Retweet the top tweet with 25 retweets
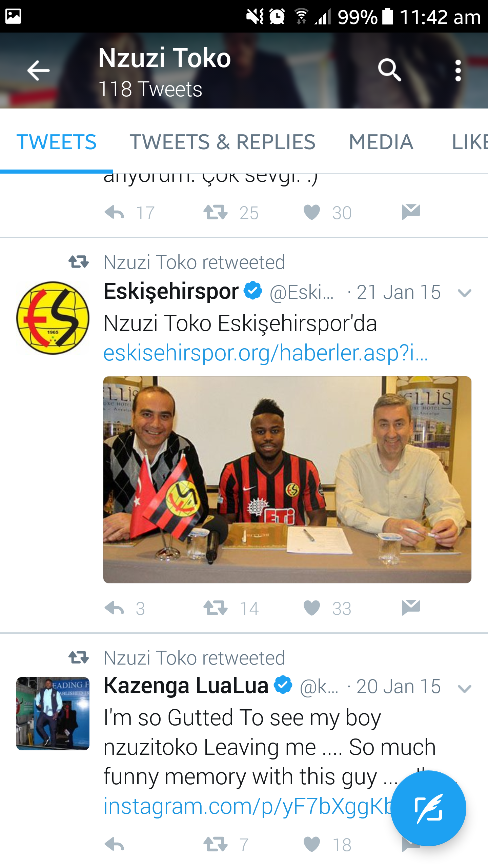 (x=215, y=213)
